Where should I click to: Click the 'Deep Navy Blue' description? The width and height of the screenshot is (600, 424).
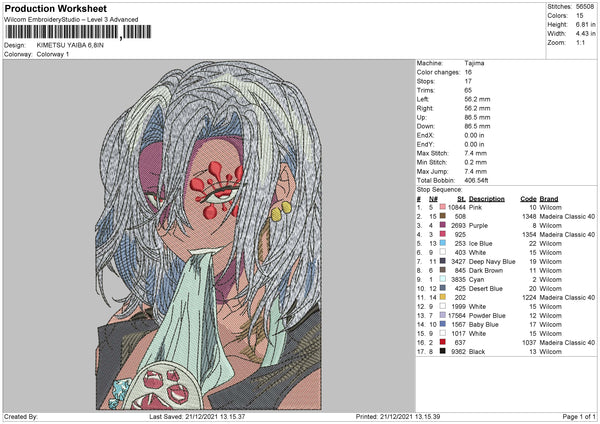(x=492, y=262)
